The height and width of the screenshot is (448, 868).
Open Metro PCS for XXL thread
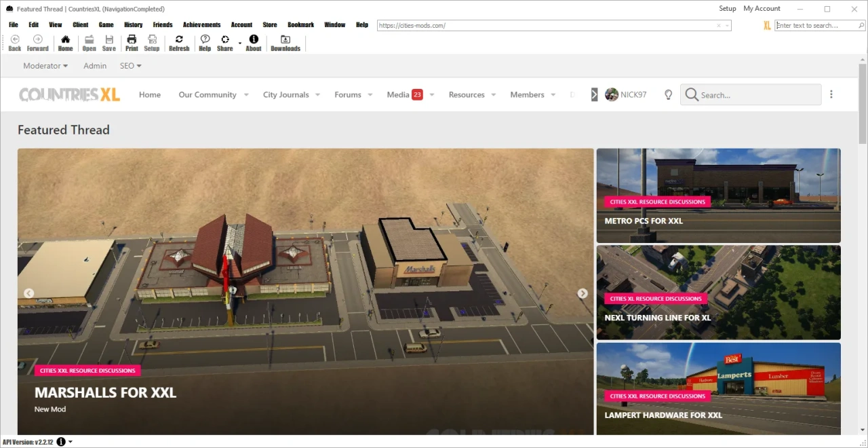(644, 221)
